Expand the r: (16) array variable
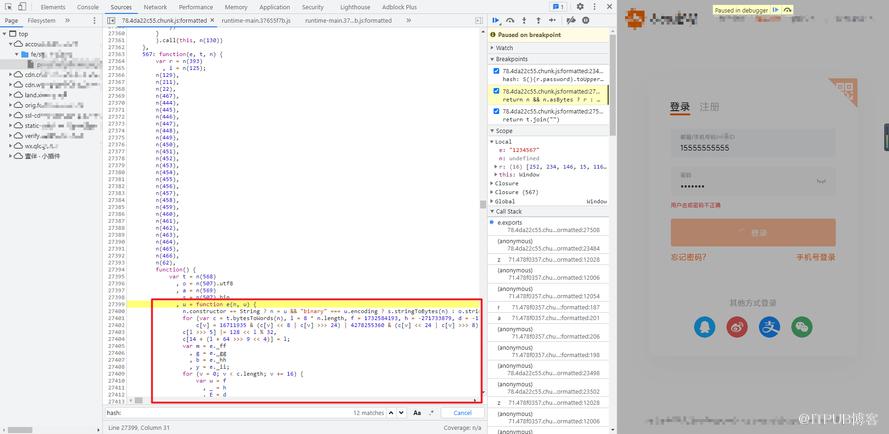 (x=497, y=167)
